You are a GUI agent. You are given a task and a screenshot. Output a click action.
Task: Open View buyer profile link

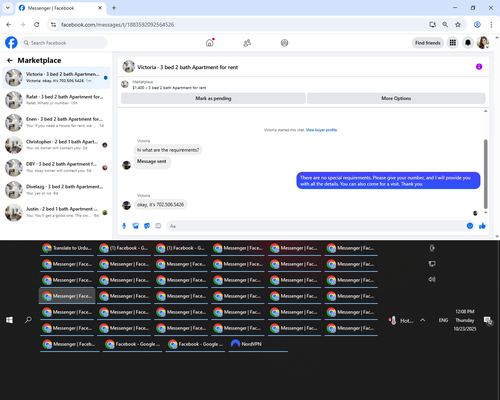click(321, 130)
